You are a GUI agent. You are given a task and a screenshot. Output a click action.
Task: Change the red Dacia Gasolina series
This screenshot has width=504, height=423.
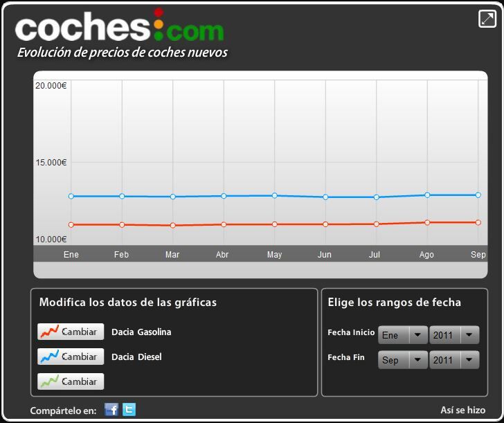coord(71,332)
